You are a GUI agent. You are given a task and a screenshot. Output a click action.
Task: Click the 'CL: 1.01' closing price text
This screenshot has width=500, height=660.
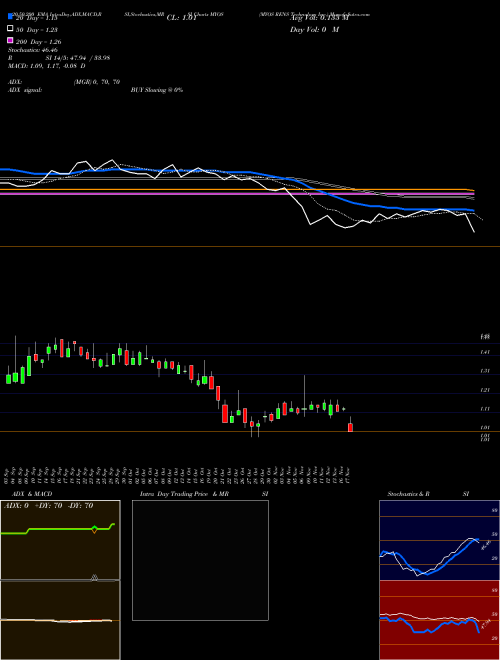182,18
